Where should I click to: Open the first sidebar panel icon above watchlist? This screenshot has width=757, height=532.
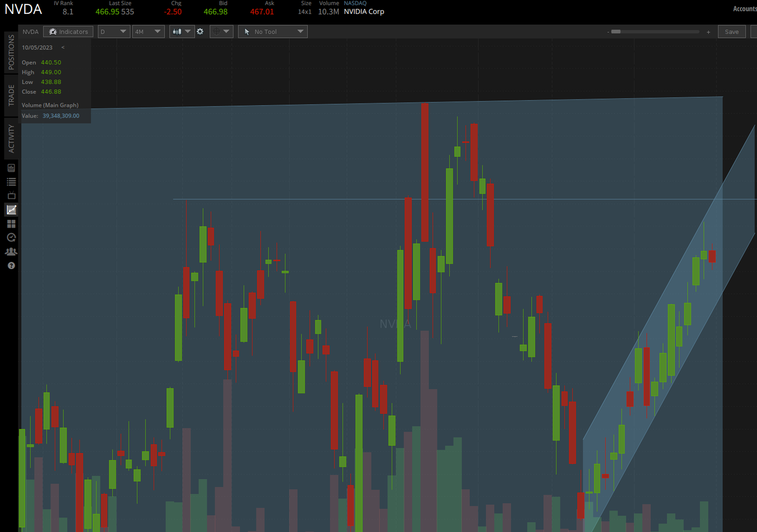(x=11, y=168)
